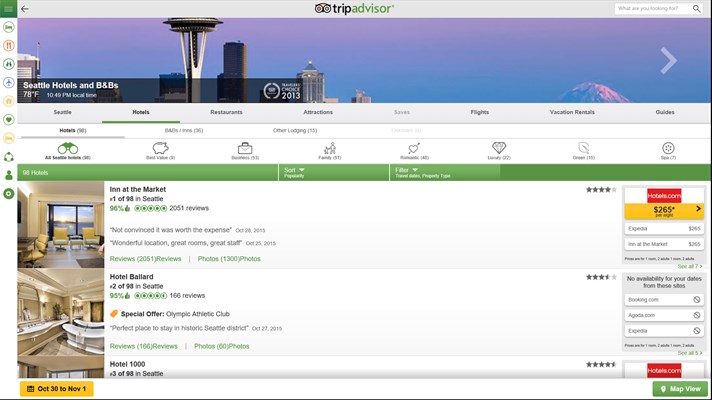
Task: Open restaurants fork-and-knife sidebar icon
Action: [9, 45]
